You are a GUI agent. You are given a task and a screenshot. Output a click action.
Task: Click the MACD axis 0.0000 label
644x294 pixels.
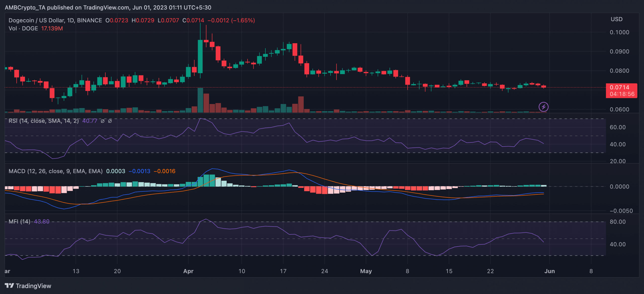(619, 186)
